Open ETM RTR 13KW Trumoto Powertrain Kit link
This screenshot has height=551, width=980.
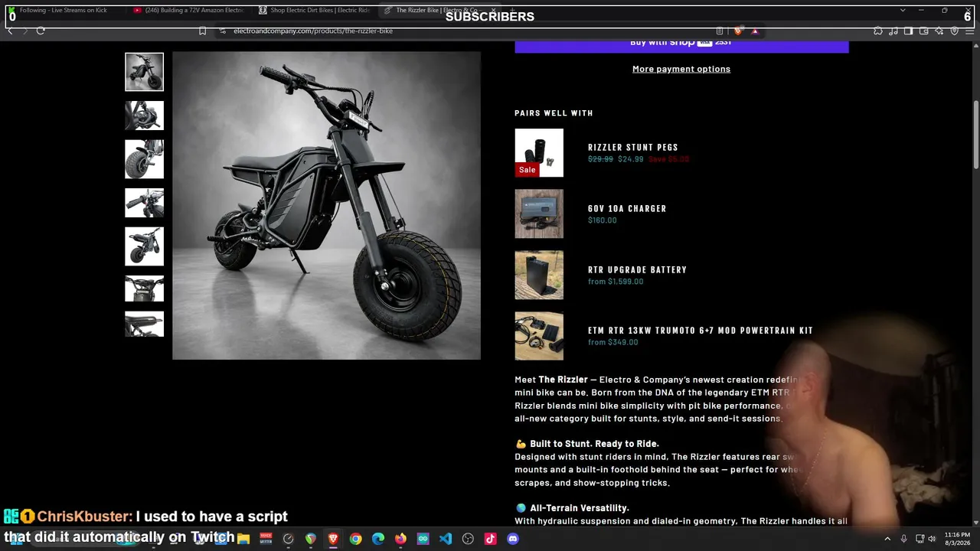(701, 331)
